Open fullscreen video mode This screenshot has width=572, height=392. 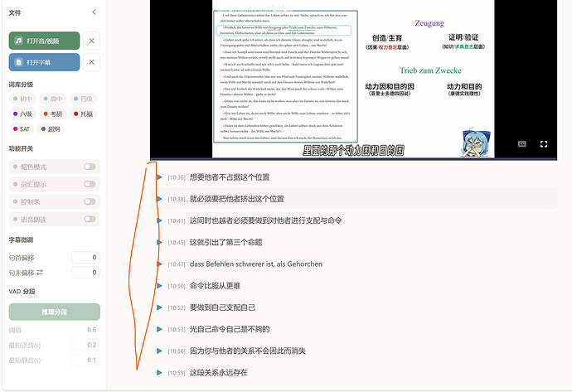coord(544,144)
